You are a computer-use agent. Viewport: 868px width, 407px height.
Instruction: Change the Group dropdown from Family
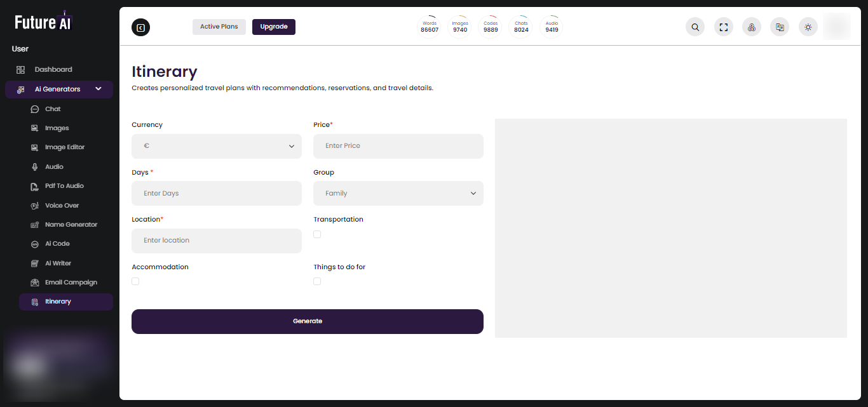coord(398,193)
